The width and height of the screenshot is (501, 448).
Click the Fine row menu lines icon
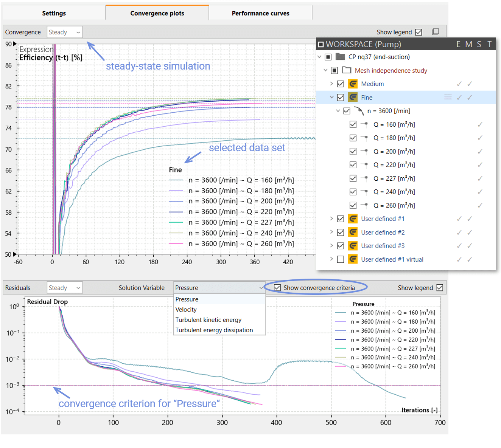(448, 97)
